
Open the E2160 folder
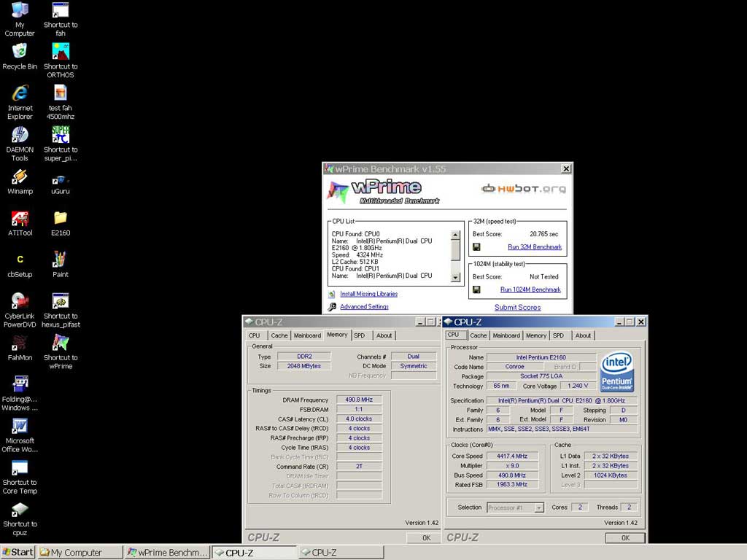[x=61, y=223]
